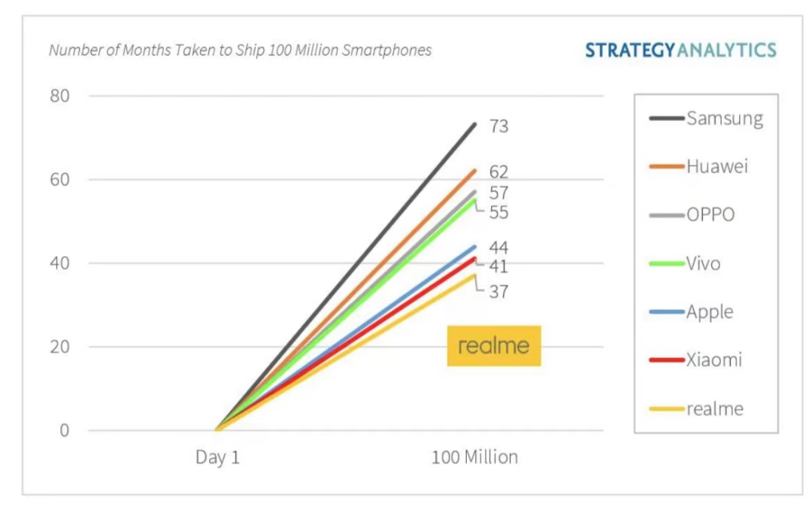This screenshot has height=513, width=812.
Task: Open the Strategy Analytics logo
Action: click(x=680, y=50)
